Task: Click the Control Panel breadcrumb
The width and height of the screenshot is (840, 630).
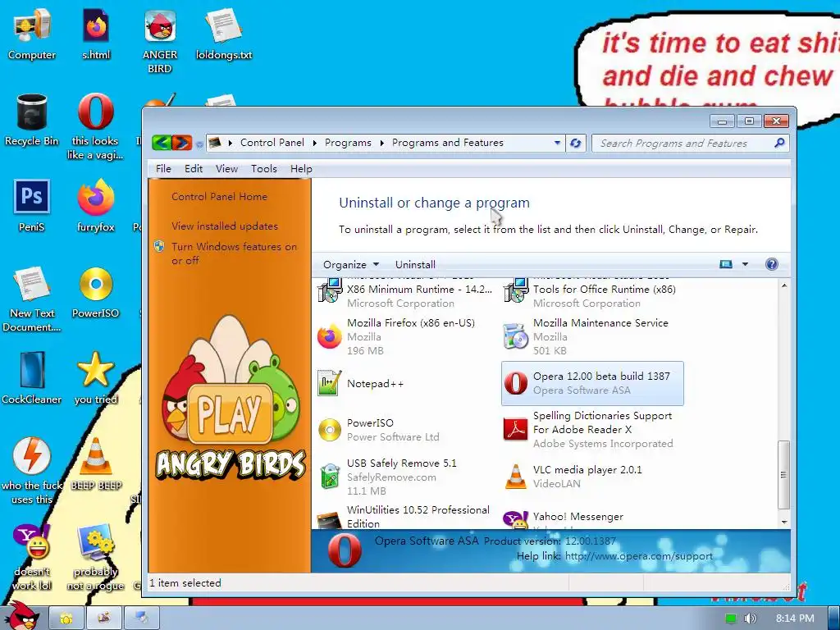Action: coord(272,143)
